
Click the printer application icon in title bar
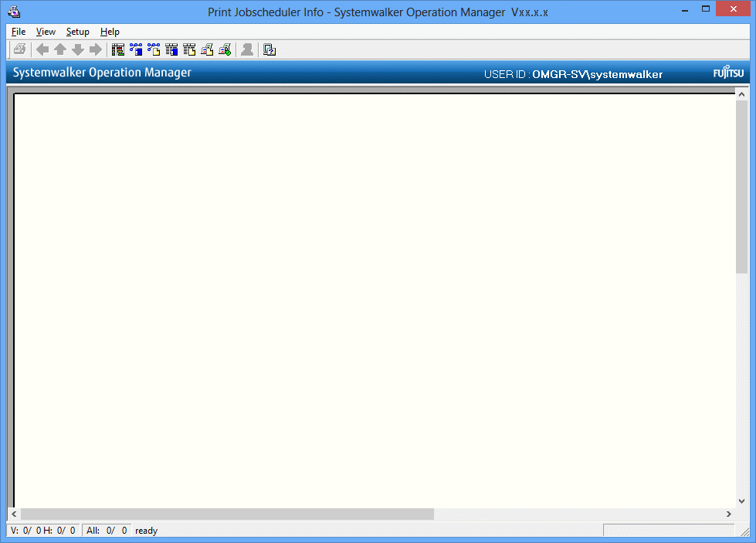click(x=14, y=12)
